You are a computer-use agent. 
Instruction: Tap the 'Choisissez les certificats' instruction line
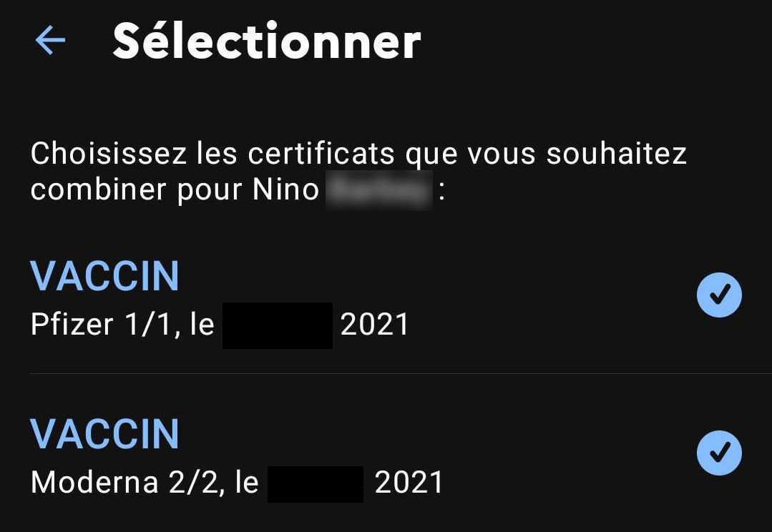[358, 154]
